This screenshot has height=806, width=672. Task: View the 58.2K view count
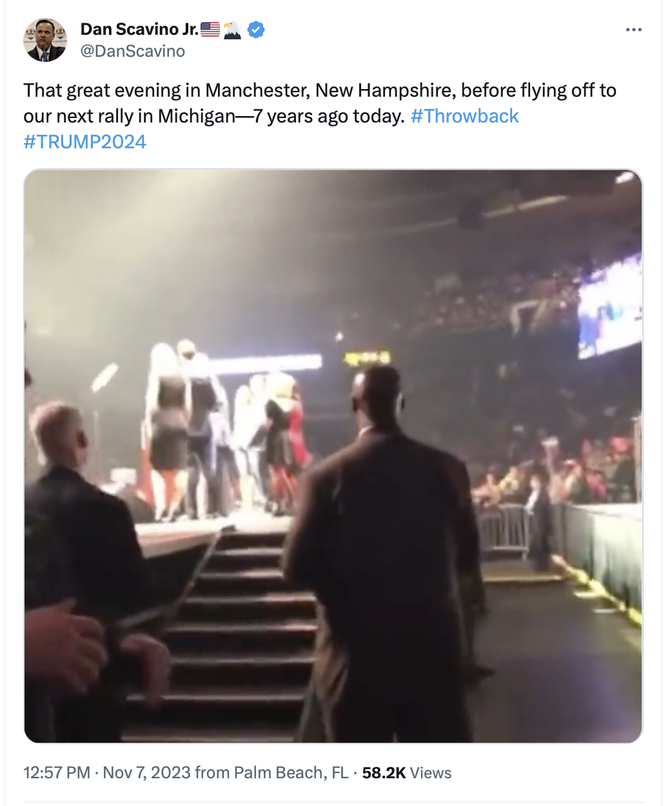(x=384, y=772)
